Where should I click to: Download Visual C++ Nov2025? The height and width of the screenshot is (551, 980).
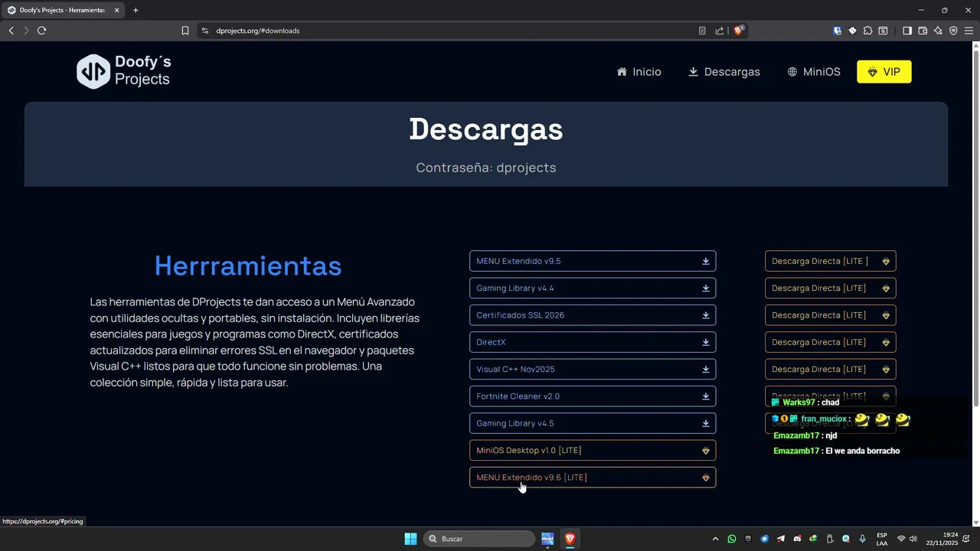[x=593, y=369]
